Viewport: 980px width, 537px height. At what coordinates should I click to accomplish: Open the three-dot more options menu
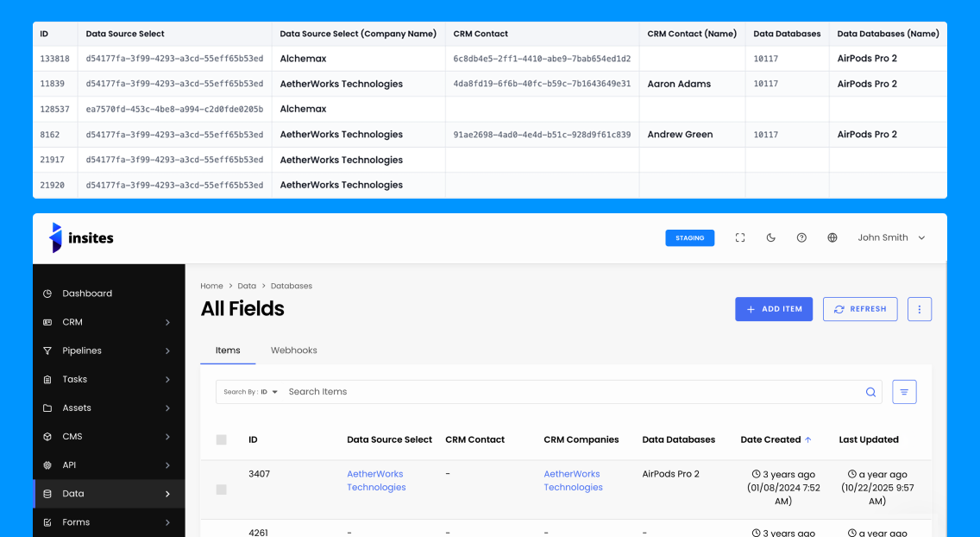pos(920,309)
